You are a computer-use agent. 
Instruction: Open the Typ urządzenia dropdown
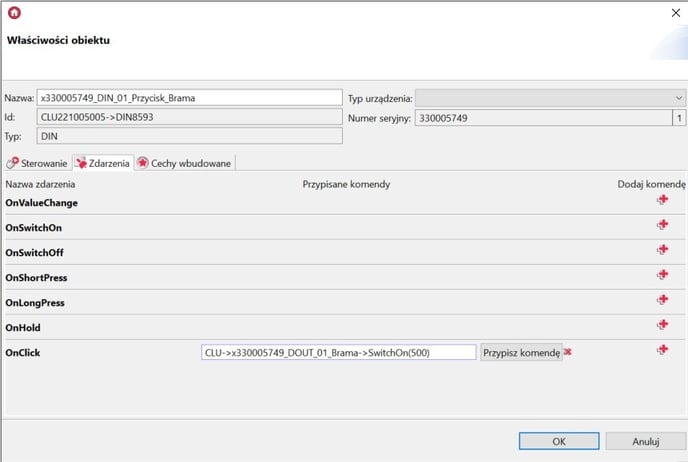[550, 98]
